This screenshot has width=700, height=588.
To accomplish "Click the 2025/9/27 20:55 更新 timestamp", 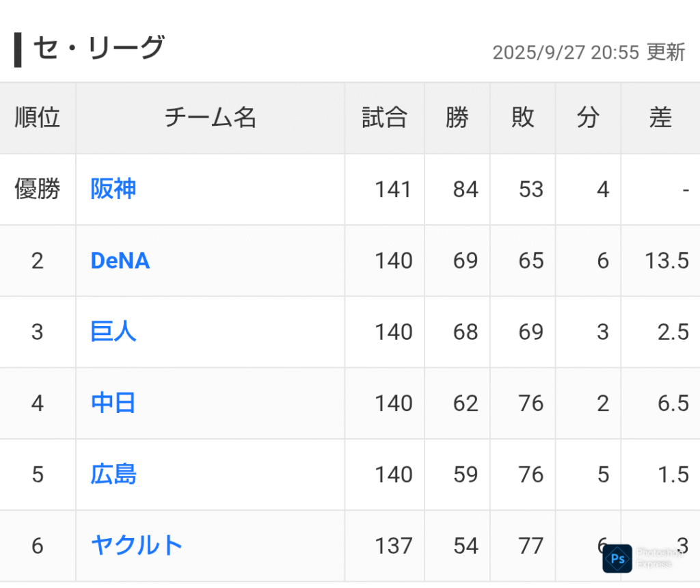I will pyautogui.click(x=589, y=52).
